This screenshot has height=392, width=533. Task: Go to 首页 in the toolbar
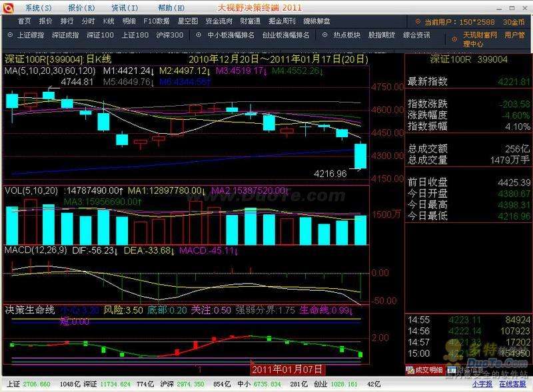[x=25, y=21]
